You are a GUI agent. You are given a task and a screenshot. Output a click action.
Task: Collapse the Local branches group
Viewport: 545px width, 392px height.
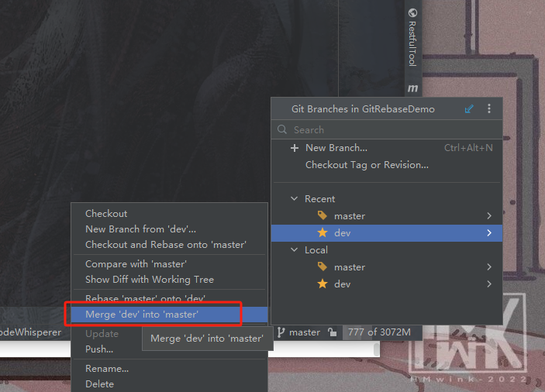tap(294, 250)
